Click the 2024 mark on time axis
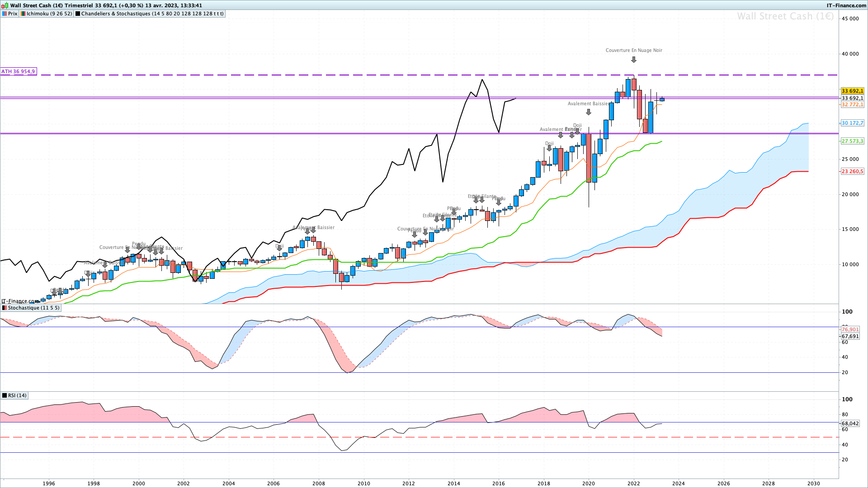Viewport: 868px width, 488px height. pyautogui.click(x=678, y=483)
